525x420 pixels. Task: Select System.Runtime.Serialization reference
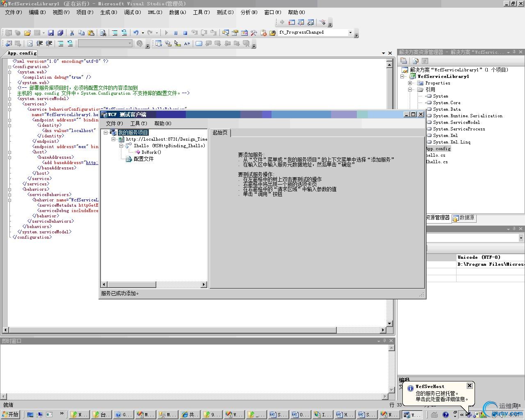click(x=468, y=116)
